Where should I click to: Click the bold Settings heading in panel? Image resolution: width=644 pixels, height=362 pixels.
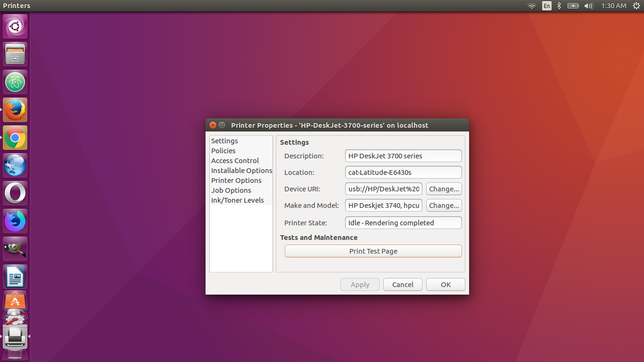click(x=295, y=142)
